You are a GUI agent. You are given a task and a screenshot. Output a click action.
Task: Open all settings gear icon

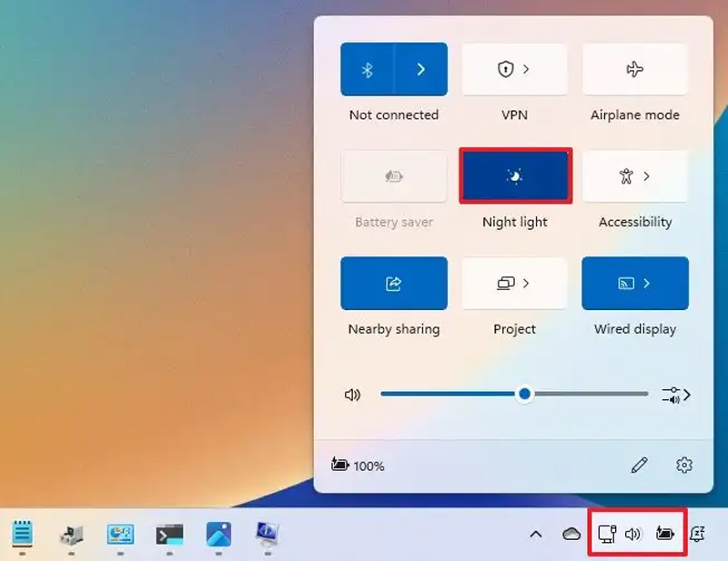tap(684, 466)
